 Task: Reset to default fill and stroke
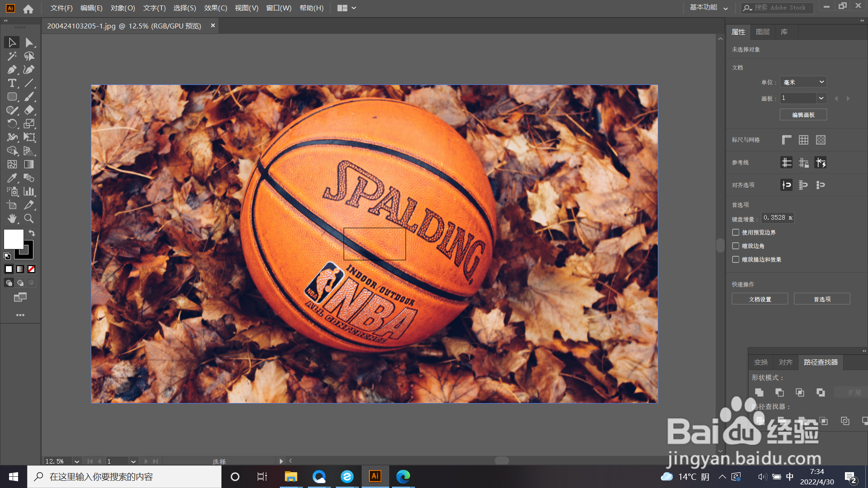(x=7, y=256)
